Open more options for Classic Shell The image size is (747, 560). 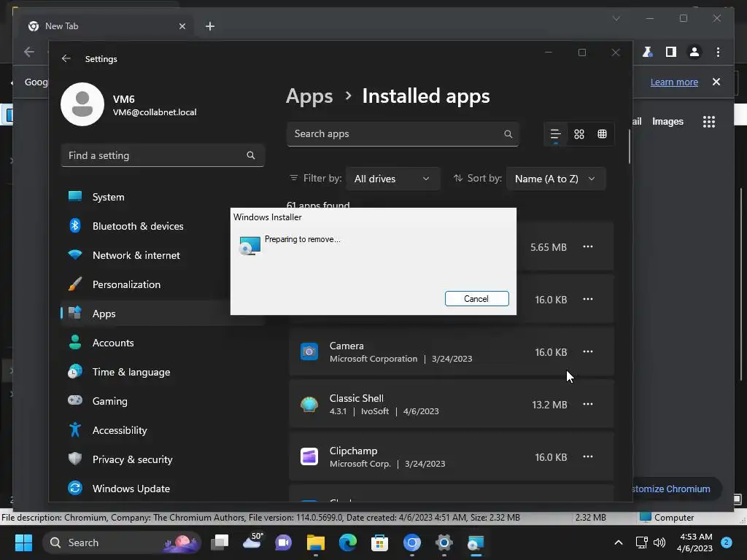tap(588, 404)
